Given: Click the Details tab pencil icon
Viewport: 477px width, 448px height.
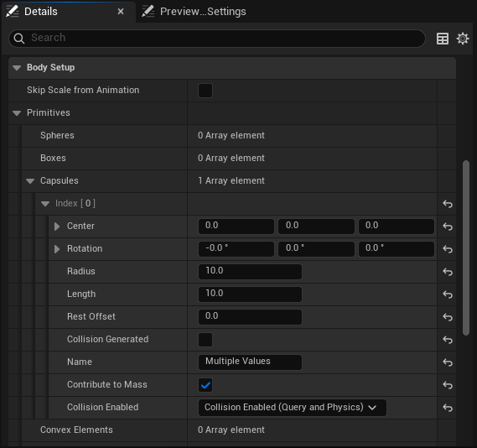Looking at the screenshot, I should click(x=13, y=12).
